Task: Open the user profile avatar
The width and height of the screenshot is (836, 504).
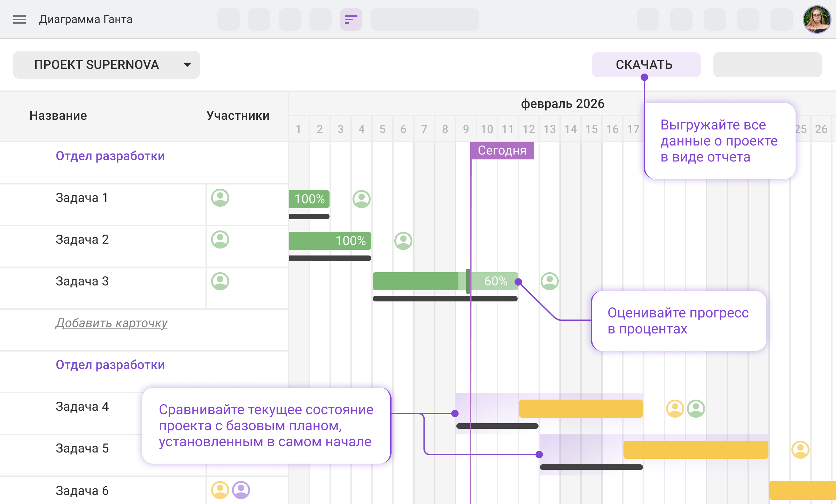Action: 816,19
